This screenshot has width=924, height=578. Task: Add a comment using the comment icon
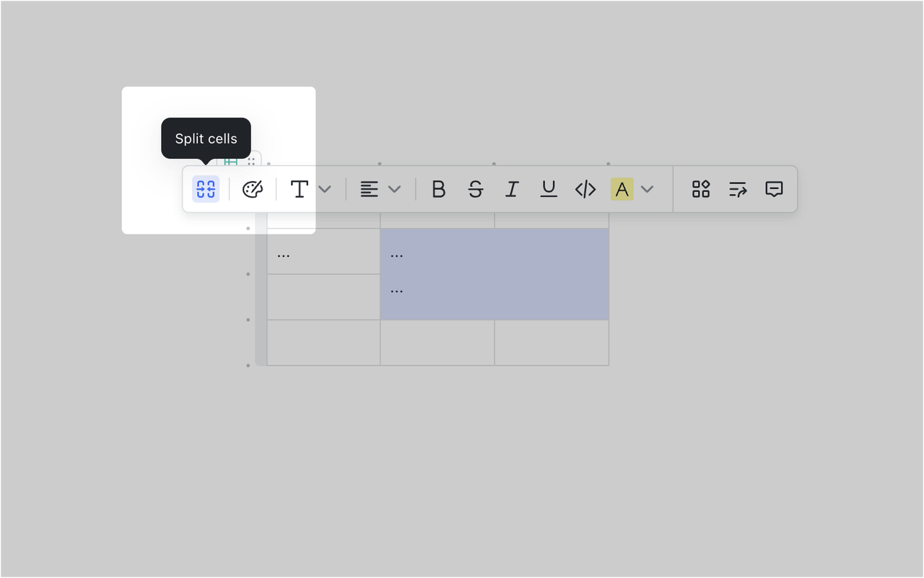click(x=774, y=189)
